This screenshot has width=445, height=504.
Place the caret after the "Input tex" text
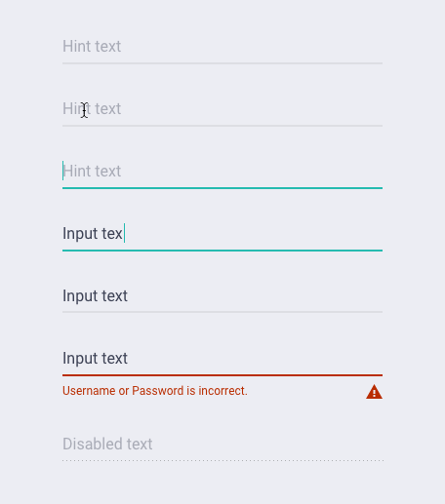click(124, 233)
